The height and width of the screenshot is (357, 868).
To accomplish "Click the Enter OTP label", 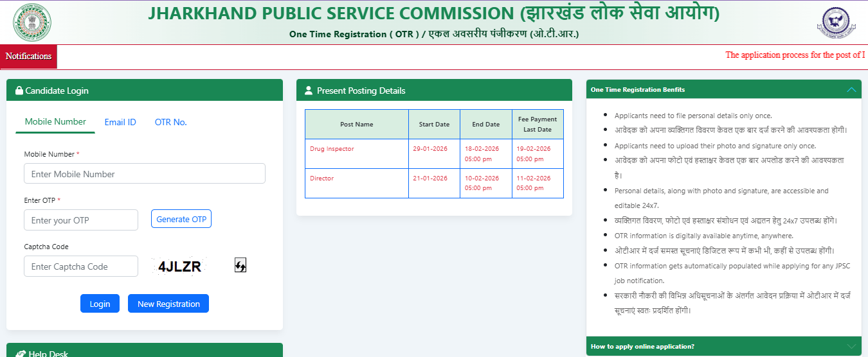I will (42, 200).
